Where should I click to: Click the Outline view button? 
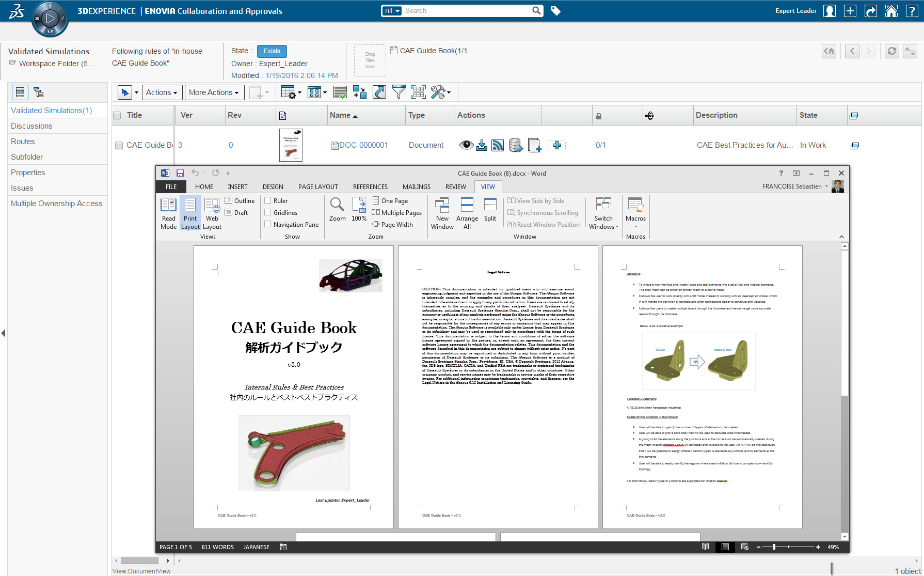[240, 200]
